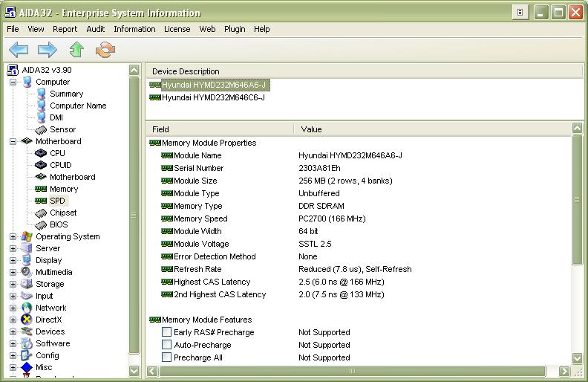Click the Value column header
This screenshot has height=382, width=588.
[x=432, y=129]
